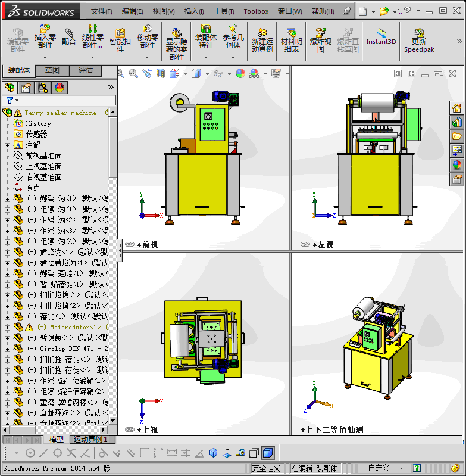Open File Explorer folder icon in task pane
The width and height of the screenshot is (466, 476).
tap(456, 136)
